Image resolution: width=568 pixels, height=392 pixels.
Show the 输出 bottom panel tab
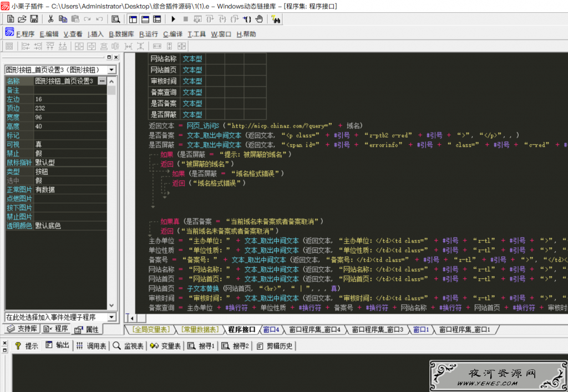point(57,345)
